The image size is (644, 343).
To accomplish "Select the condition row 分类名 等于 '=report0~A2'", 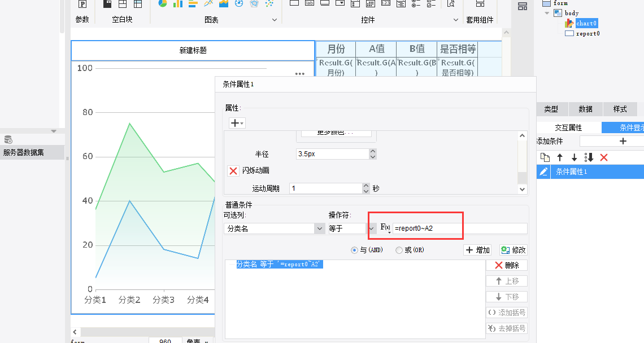I will tap(279, 265).
